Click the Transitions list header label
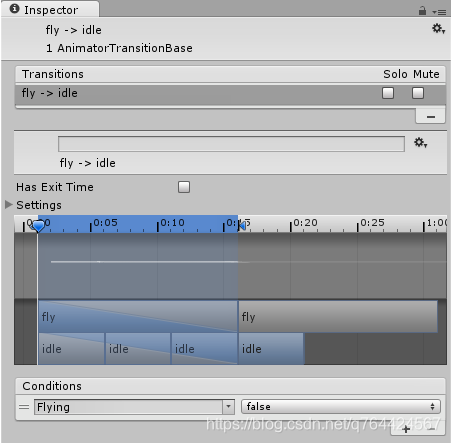 pyautogui.click(x=53, y=74)
